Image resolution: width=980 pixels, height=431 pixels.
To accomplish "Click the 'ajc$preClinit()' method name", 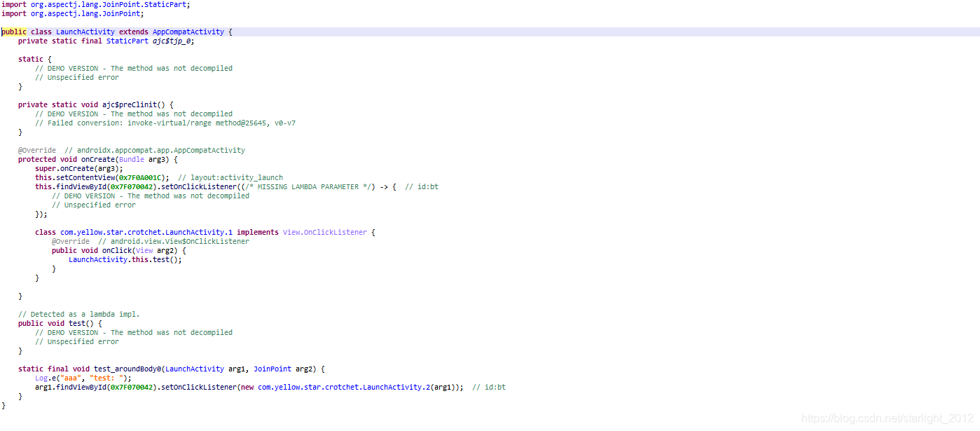I will click(133, 104).
